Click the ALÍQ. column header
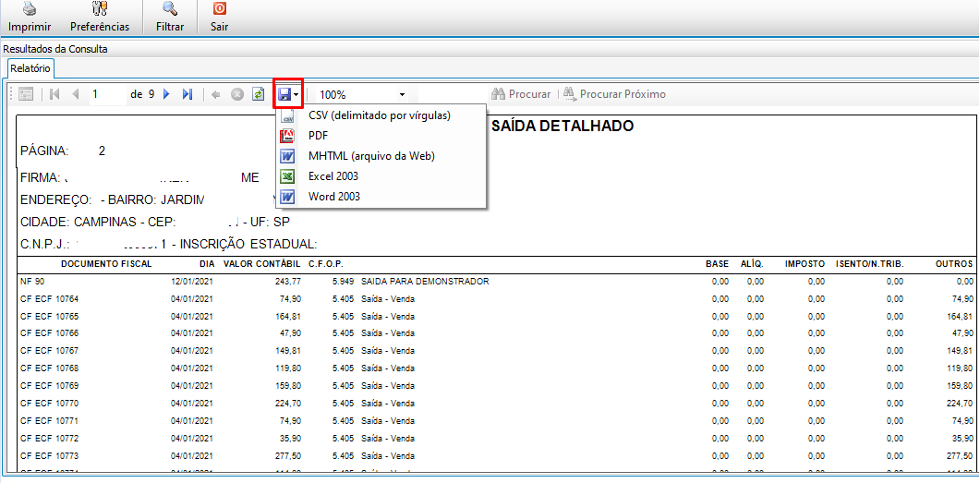 [752, 264]
